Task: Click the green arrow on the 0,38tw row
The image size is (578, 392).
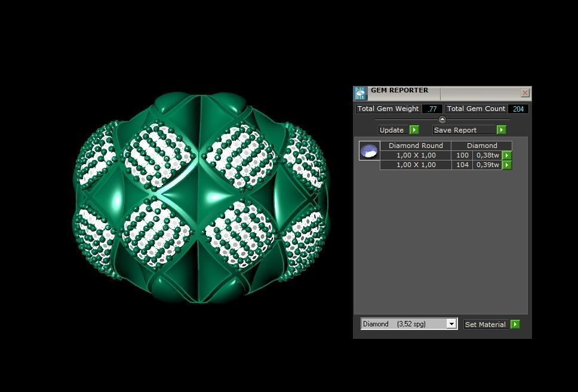Action: 507,155
